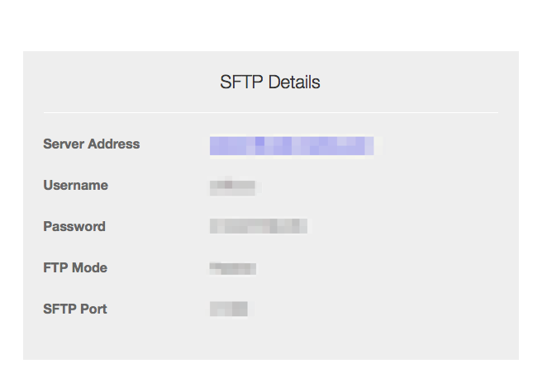Click the word "Address" in Server Address label
This screenshot has height=392, width=547.
114,144
